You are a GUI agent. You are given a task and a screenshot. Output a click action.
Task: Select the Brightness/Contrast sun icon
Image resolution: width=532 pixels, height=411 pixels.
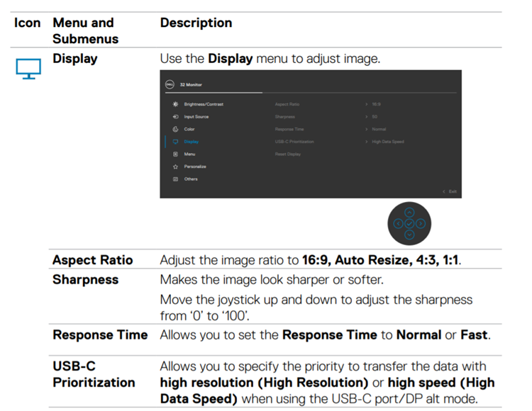click(175, 104)
